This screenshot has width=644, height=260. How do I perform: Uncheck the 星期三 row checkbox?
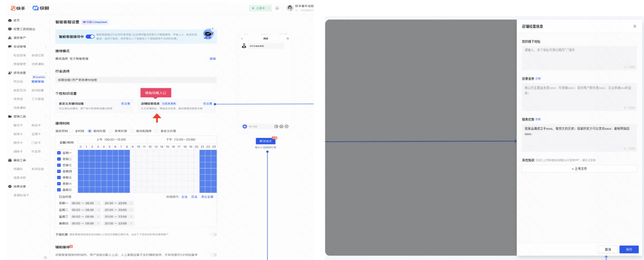[x=59, y=165]
